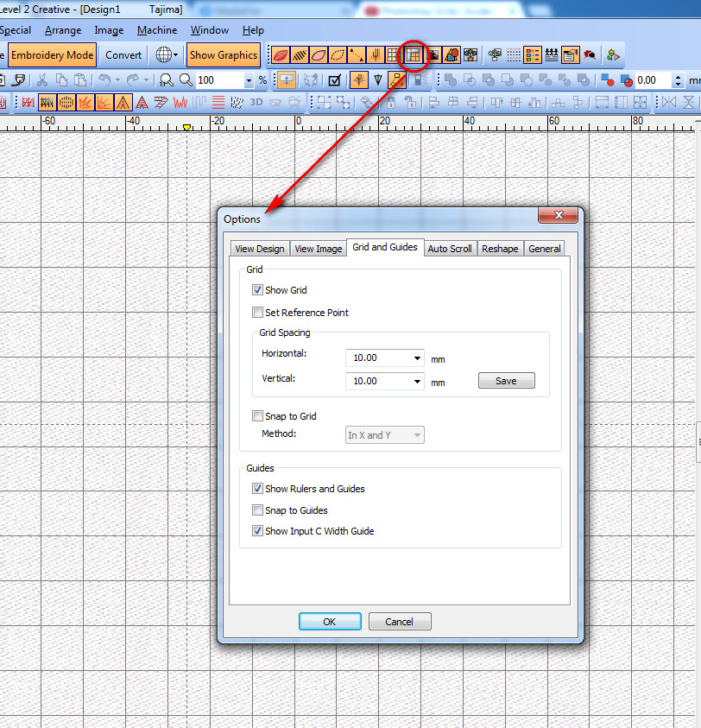The image size is (701, 728).
Task: Open the Arrange menu
Action: 63,30
